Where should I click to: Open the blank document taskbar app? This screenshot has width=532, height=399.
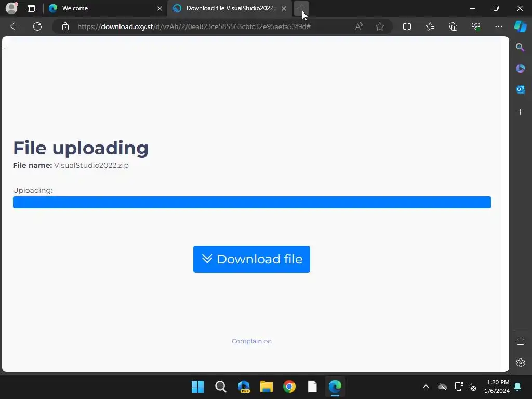click(x=312, y=387)
